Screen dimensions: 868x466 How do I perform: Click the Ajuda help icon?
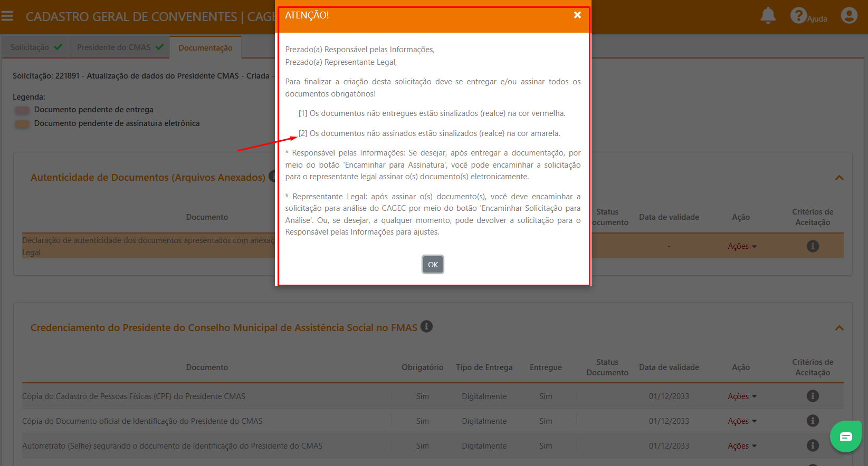[x=798, y=16]
